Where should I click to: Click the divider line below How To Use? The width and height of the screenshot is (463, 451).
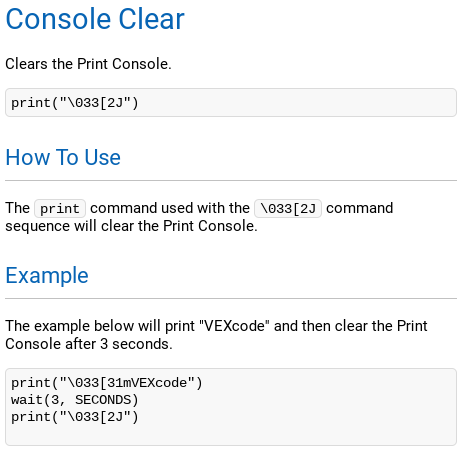(x=231, y=181)
